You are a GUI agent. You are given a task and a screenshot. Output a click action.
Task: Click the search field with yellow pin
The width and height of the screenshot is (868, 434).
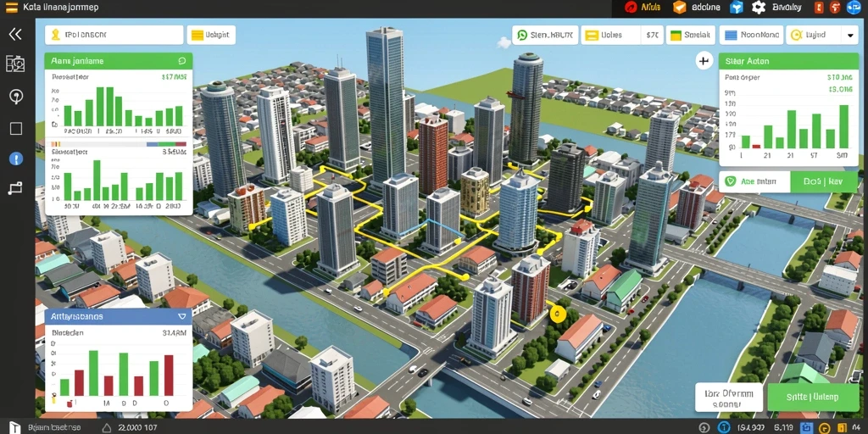114,35
